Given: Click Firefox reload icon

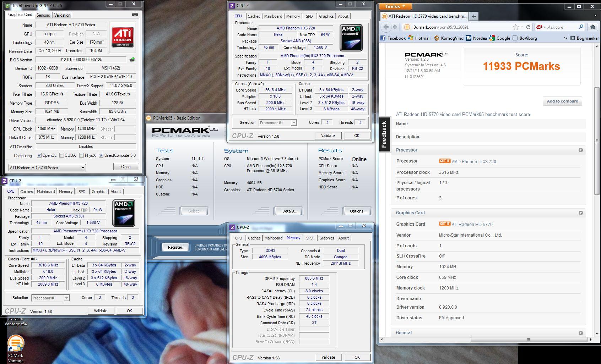Looking at the screenshot, I should click(x=529, y=27).
